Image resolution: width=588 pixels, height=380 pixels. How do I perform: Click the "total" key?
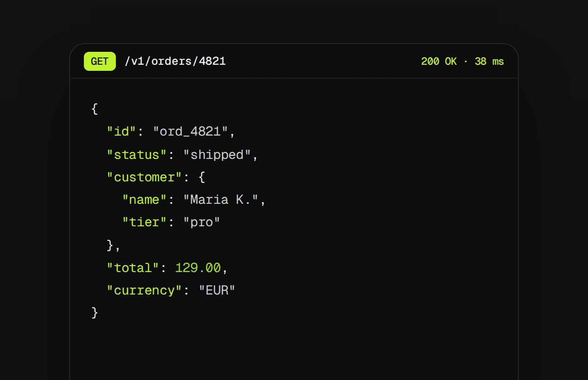coord(134,268)
